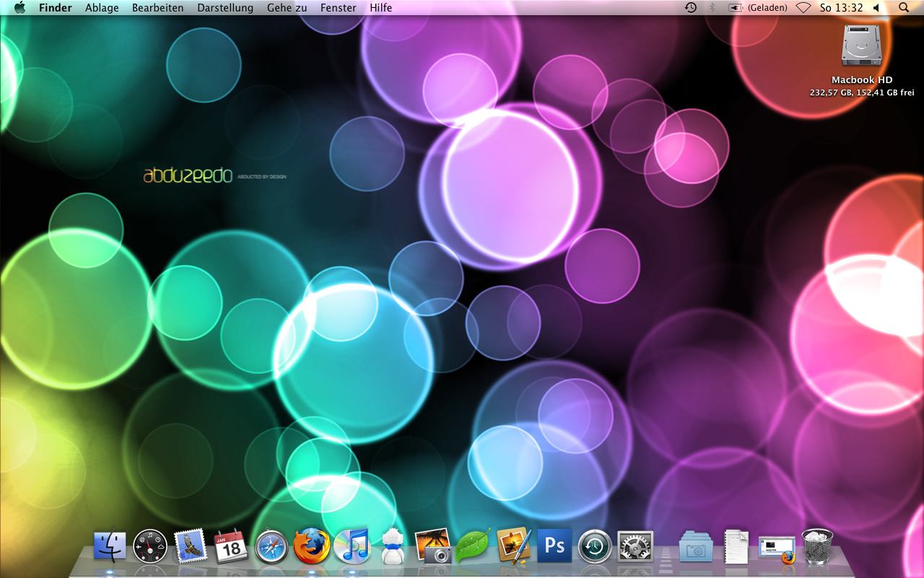Image resolution: width=924 pixels, height=578 pixels.
Task: Open the Darstellung menu
Action: (225, 8)
